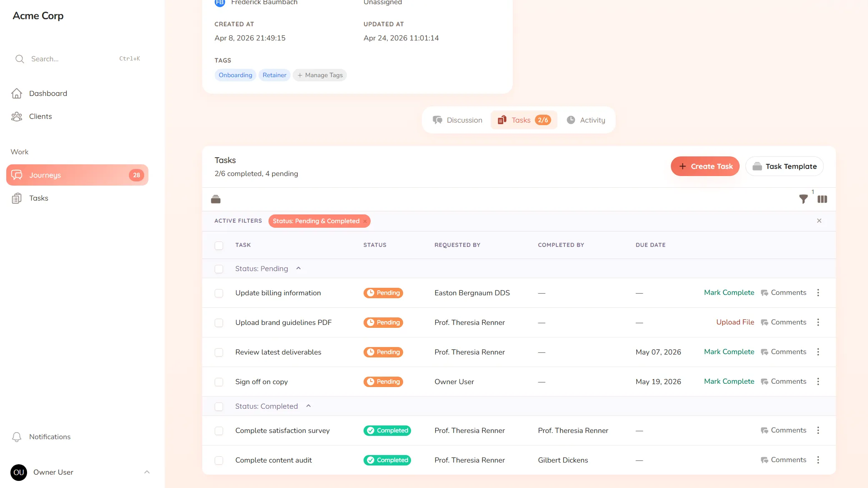Switch to the Activity tab

click(586, 120)
